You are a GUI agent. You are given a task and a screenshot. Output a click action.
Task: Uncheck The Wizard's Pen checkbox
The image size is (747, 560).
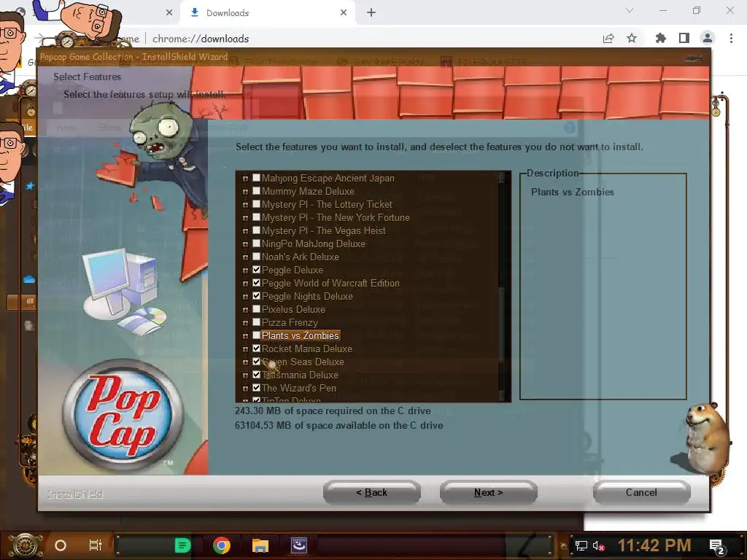[256, 388]
